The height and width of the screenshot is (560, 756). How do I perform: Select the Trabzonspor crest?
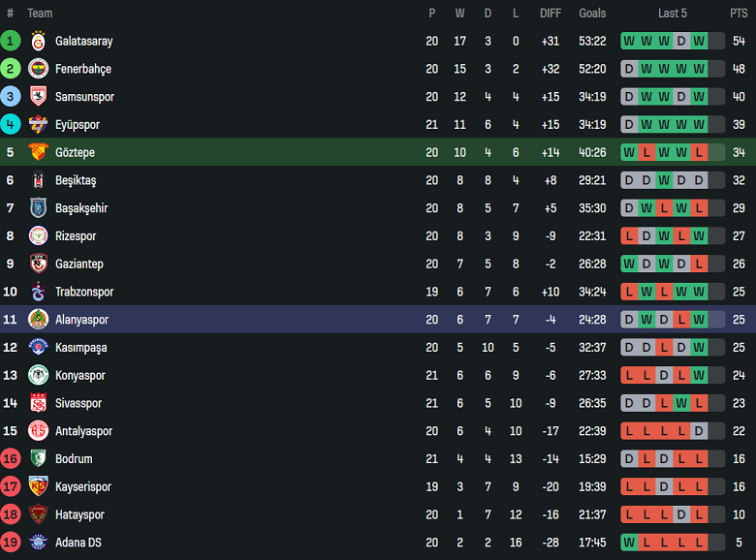(x=38, y=292)
